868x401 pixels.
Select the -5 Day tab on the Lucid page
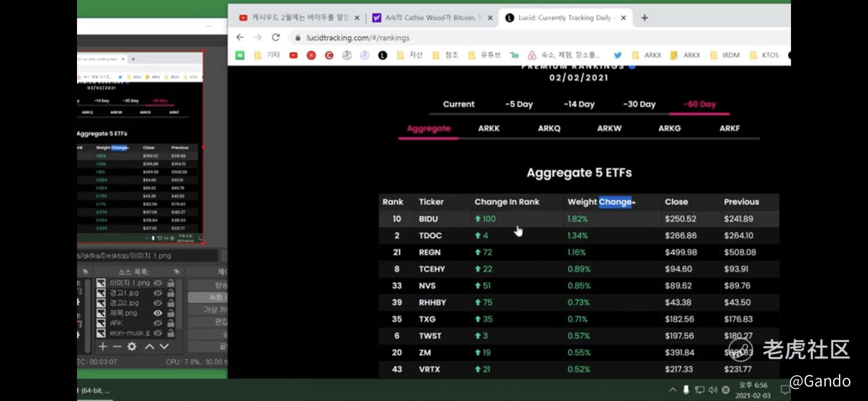[x=519, y=104]
